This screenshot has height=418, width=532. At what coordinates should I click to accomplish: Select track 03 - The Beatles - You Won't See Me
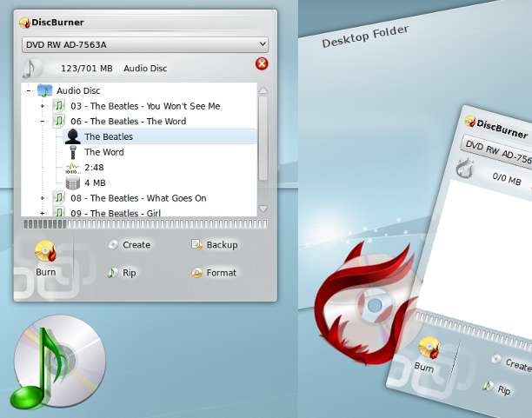coord(145,106)
